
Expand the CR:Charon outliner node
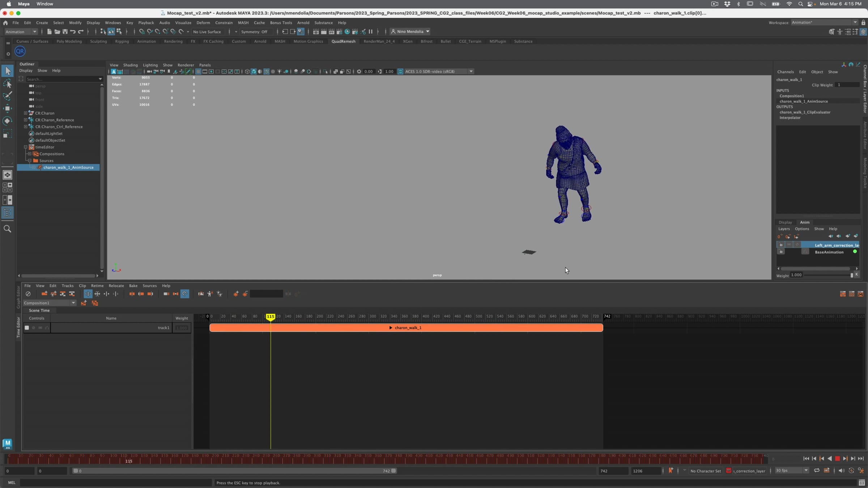[26, 113]
